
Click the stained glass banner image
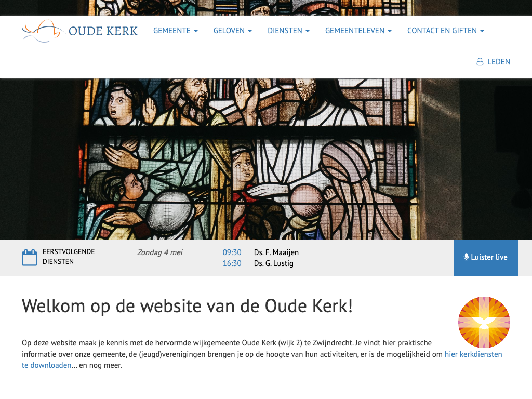pos(266,159)
